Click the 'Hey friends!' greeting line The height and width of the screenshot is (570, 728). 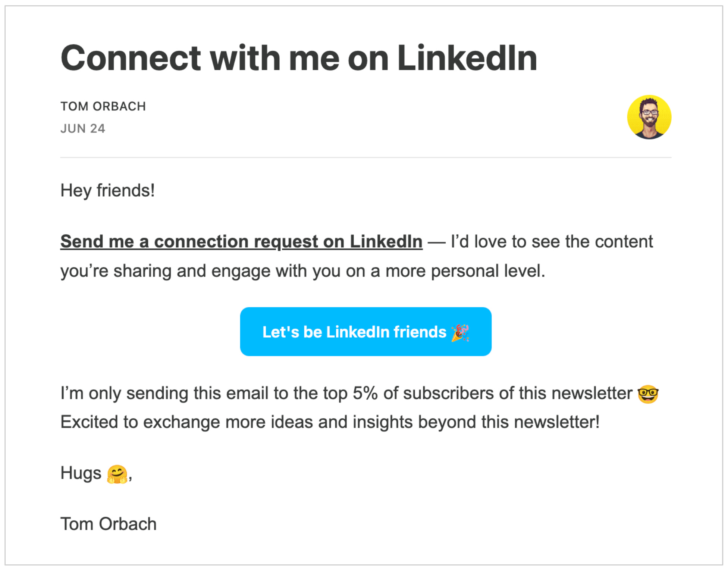[x=107, y=191]
